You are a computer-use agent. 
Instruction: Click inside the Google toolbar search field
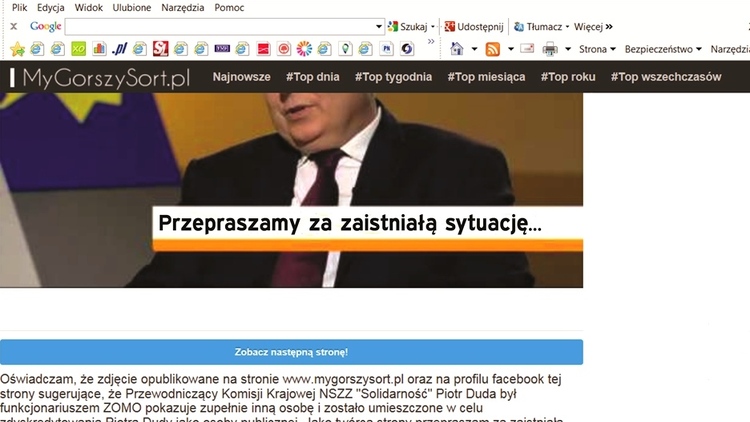[220, 27]
